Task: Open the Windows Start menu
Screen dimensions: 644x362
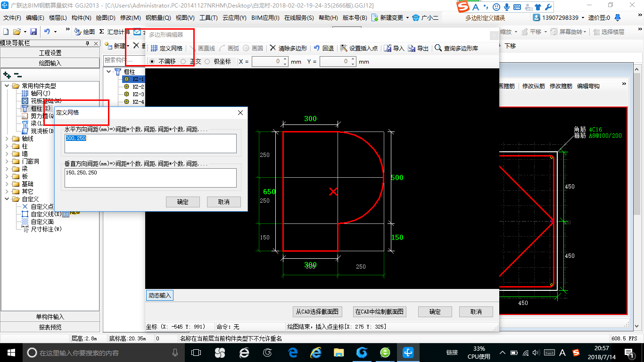Action: (x=11, y=352)
